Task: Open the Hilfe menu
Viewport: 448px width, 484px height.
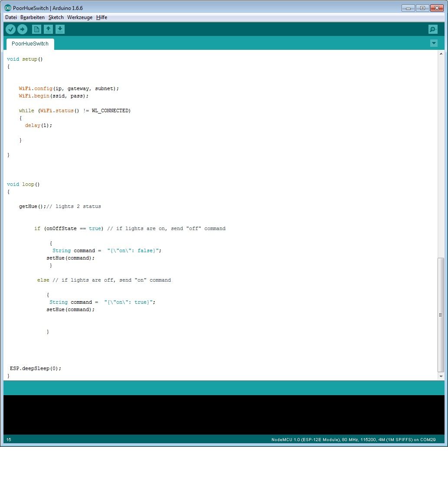Action: coord(101,17)
